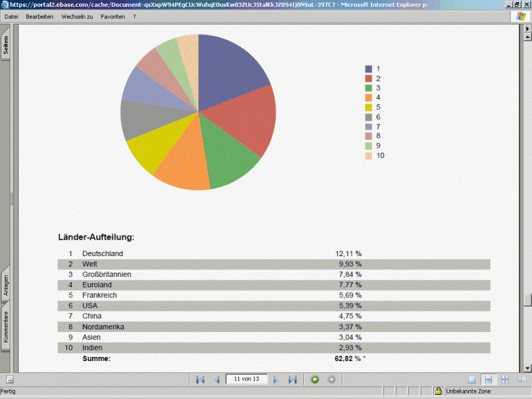Click legend swatch for item 1

point(368,69)
